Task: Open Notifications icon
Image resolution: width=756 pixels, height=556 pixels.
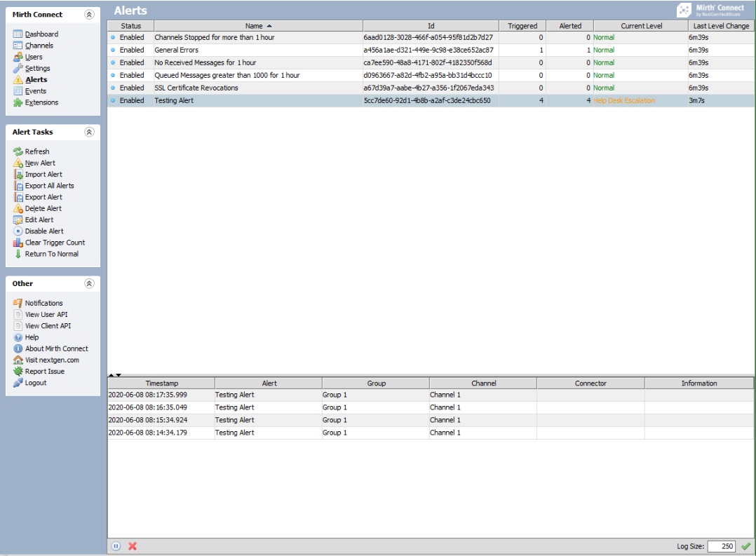Action: 18,303
